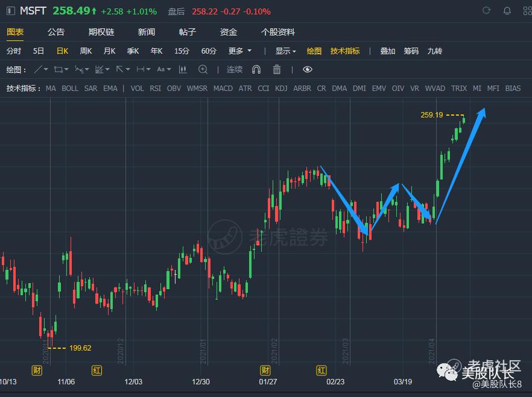532x397 pixels.
Task: Select the range measurement tool
Action: pyautogui.click(x=140, y=69)
